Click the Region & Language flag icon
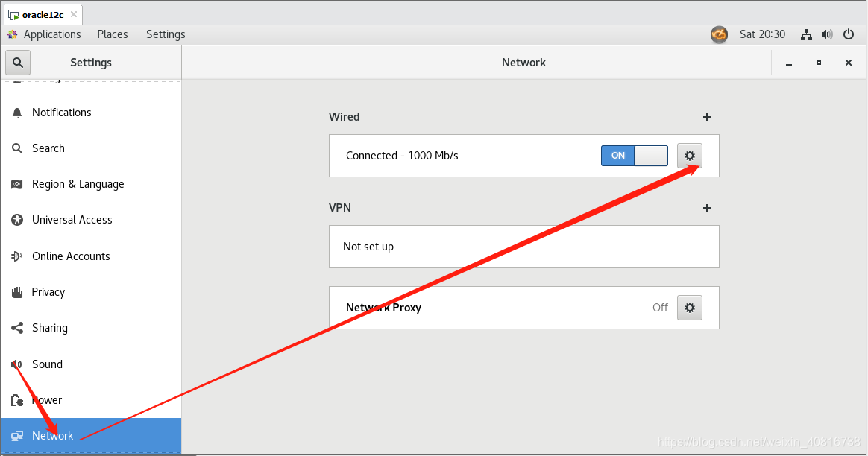Viewport: 868px width, 456px height. tap(17, 184)
